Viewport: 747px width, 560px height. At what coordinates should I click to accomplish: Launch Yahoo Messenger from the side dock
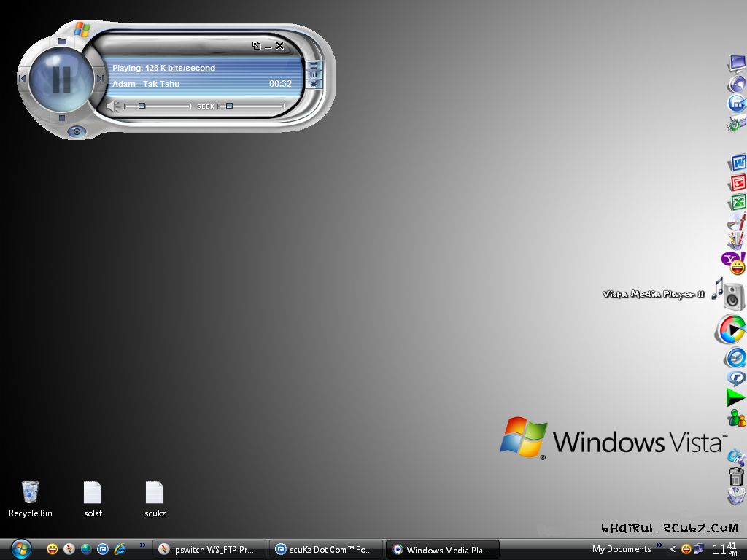735,263
